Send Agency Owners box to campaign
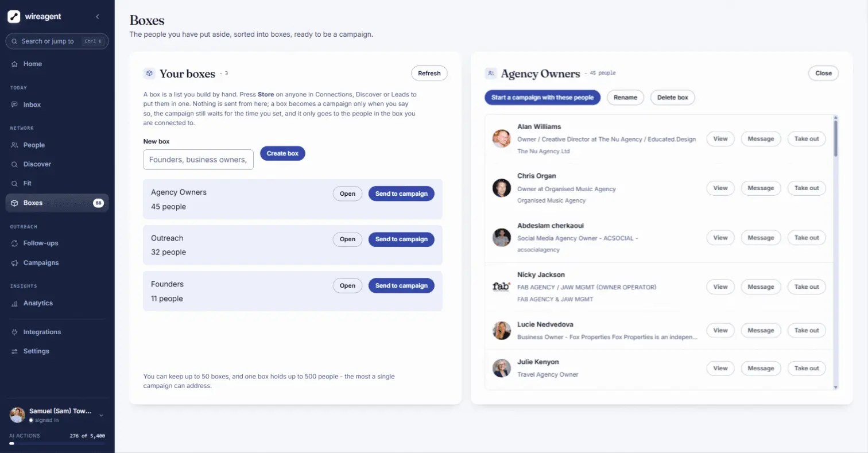Image resolution: width=868 pixels, height=453 pixels. coord(401,194)
